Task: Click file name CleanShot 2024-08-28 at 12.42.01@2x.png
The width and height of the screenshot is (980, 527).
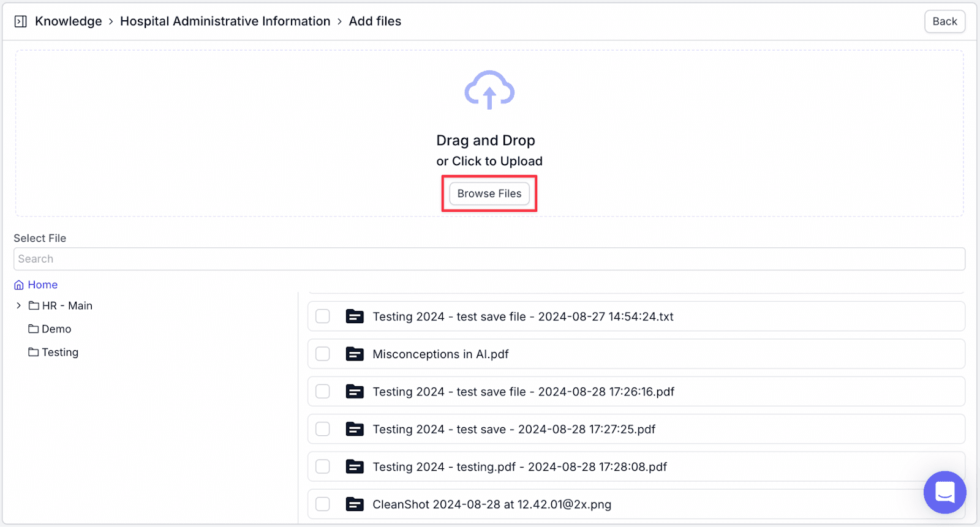Action: (492, 504)
